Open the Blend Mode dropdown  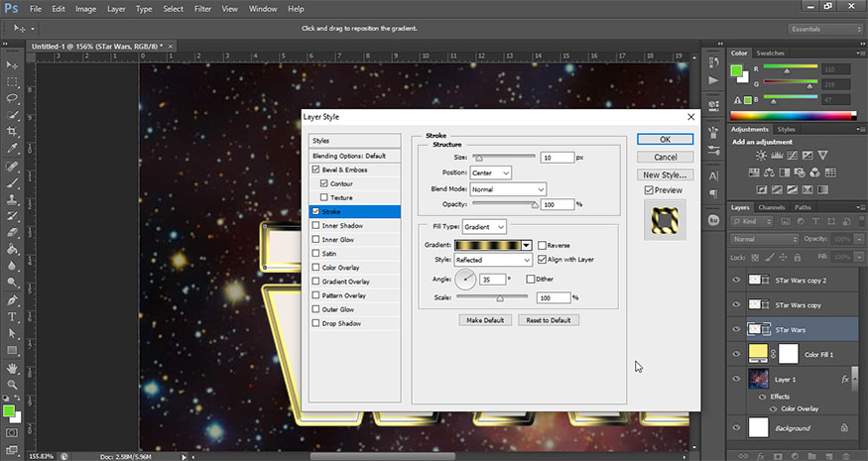508,189
